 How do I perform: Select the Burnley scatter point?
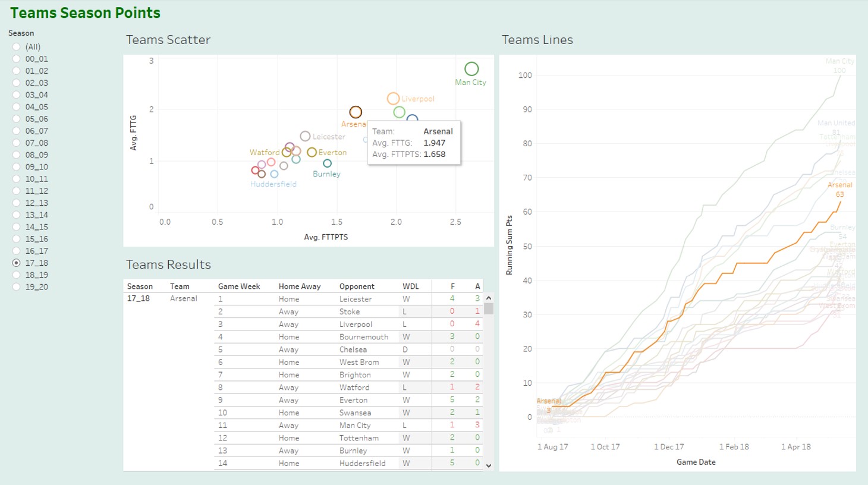(327, 163)
